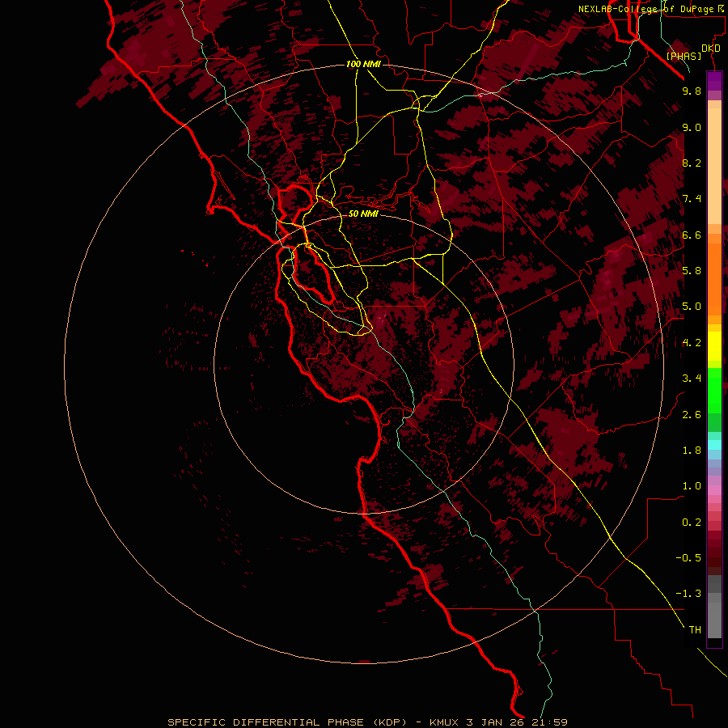Click the 3.4 value on the color scale
728x728 pixels.
point(692,379)
